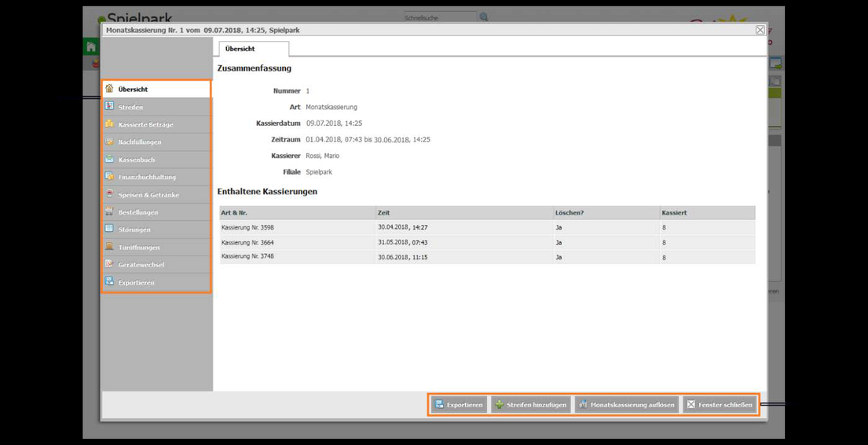Open the Übersicht sidebar icon

110,89
